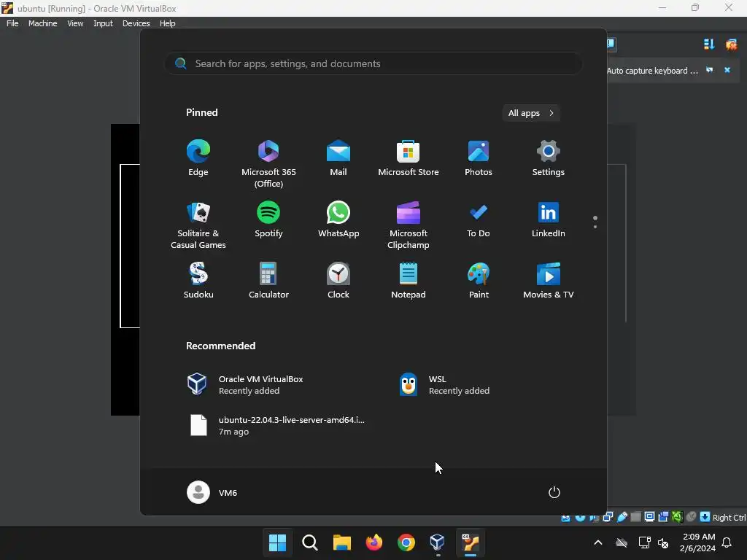Image resolution: width=747 pixels, height=560 pixels.
Task: Open VirtualBox Help menu
Action: 167,23
